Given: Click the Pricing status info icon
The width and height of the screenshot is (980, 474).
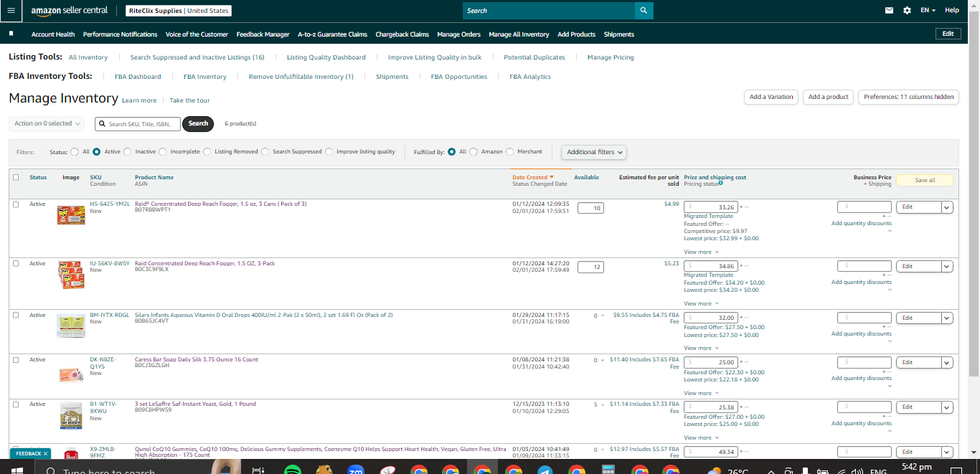Looking at the screenshot, I should (x=721, y=184).
